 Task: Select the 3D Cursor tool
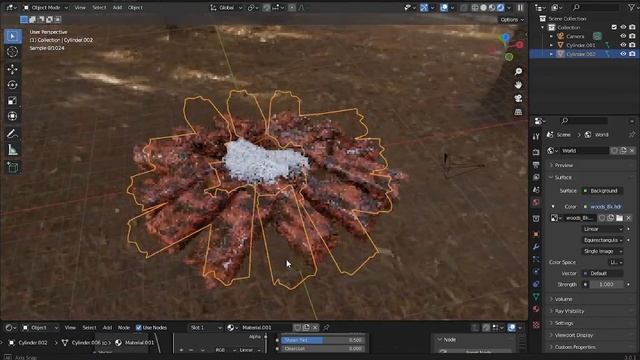tap(12, 52)
